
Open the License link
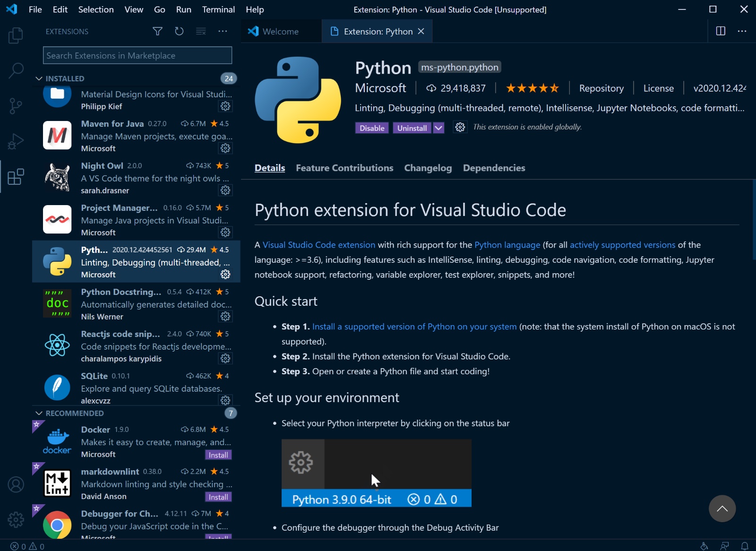659,88
